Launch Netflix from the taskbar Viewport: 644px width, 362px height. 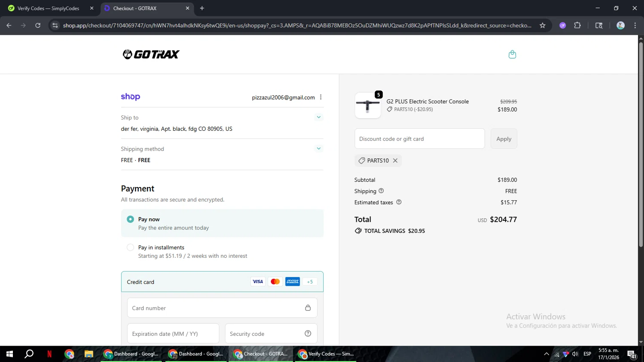click(x=49, y=354)
